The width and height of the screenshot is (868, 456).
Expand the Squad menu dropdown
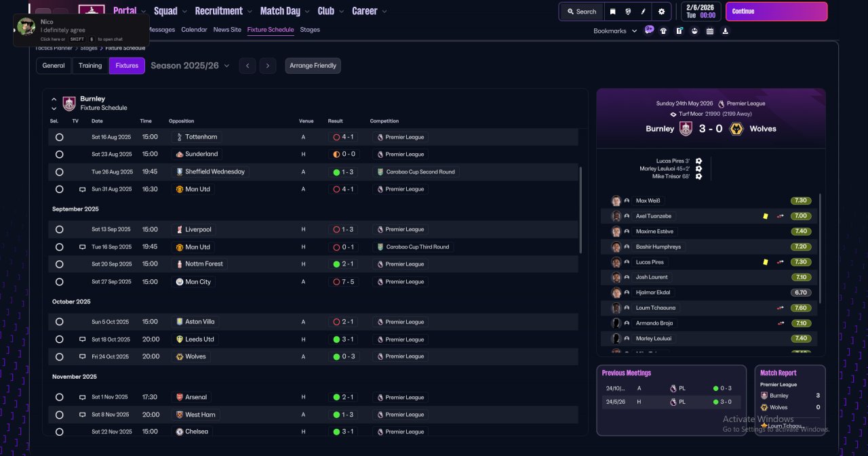tap(184, 12)
